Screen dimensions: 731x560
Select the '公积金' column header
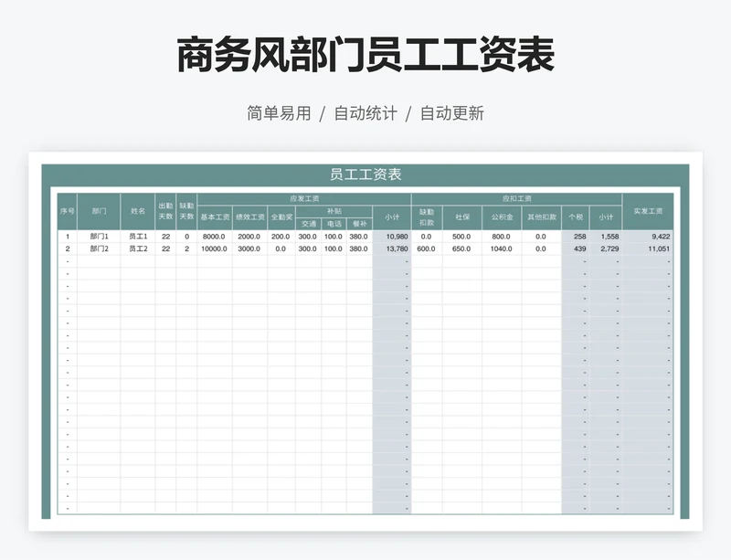[x=502, y=217]
